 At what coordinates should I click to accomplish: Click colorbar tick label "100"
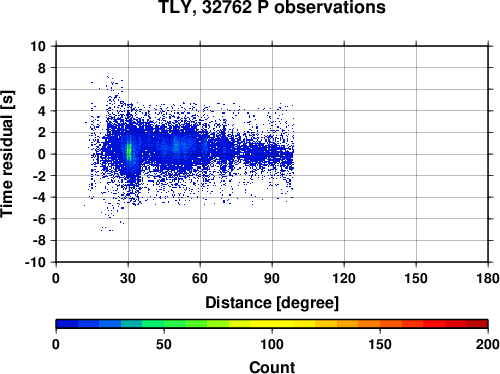click(x=272, y=344)
